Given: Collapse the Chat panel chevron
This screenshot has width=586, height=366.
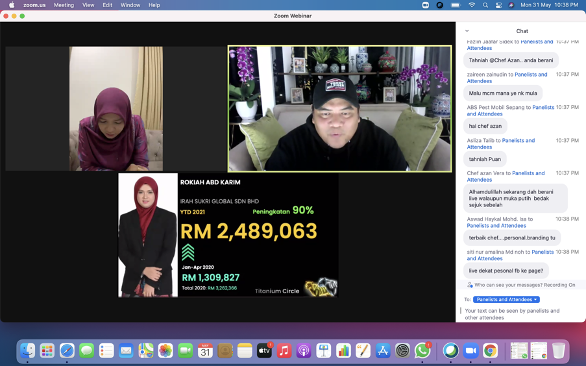Looking at the screenshot, I should [x=467, y=31].
